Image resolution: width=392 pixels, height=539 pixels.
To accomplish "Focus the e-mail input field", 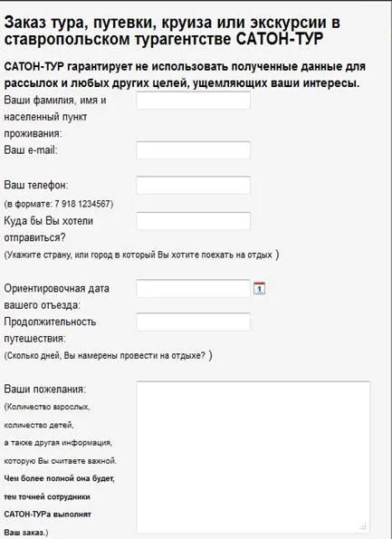I will coord(194,150).
